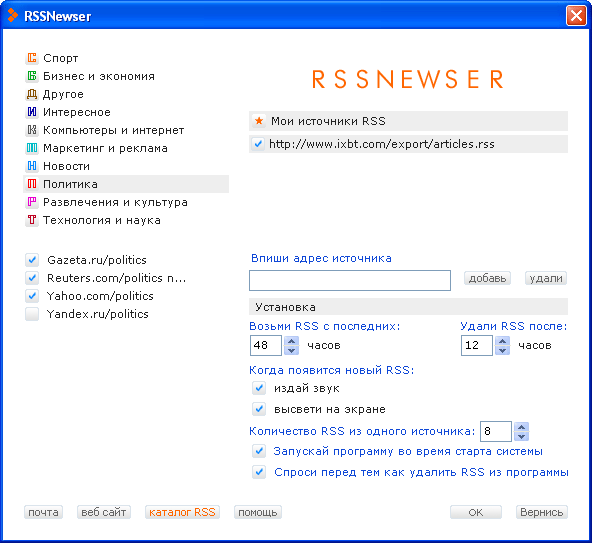The image size is (592, 543).
Task: Uncheck Yahoo.com/politics source checkbox
Action: 32,296
